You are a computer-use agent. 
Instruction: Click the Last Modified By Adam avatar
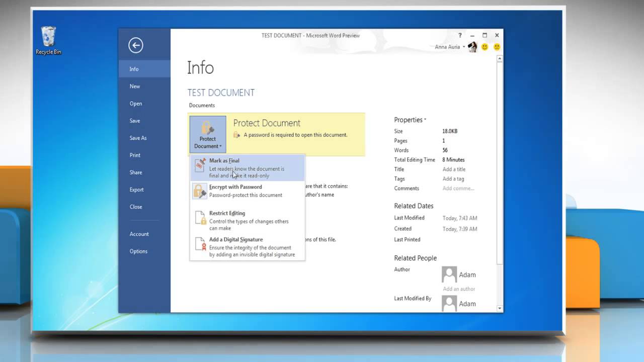449,303
